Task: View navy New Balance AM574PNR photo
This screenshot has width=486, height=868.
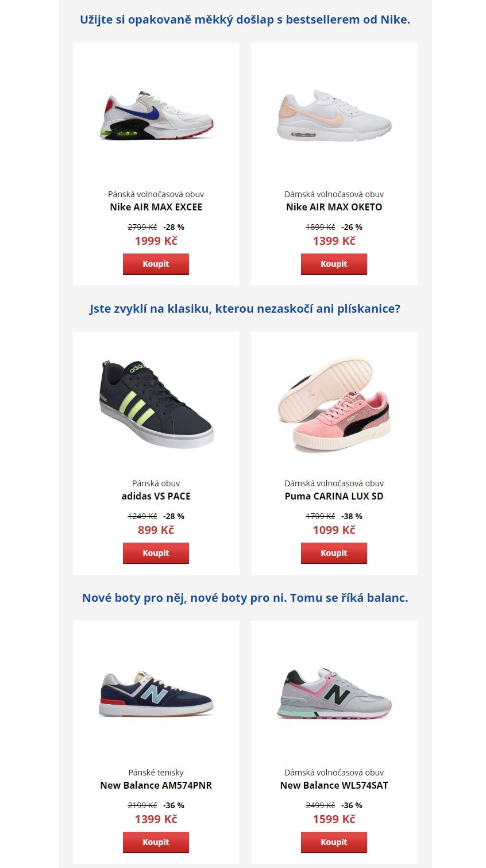Action: (x=156, y=693)
